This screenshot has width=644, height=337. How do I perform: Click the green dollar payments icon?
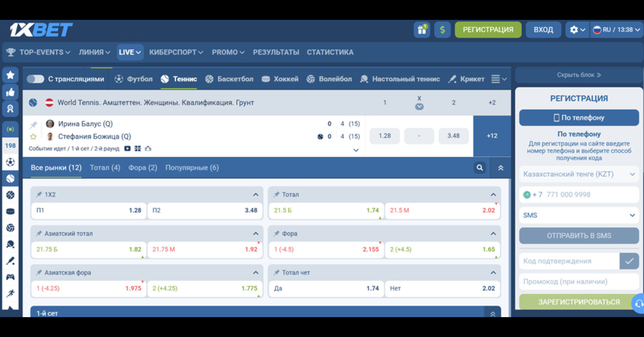click(442, 30)
